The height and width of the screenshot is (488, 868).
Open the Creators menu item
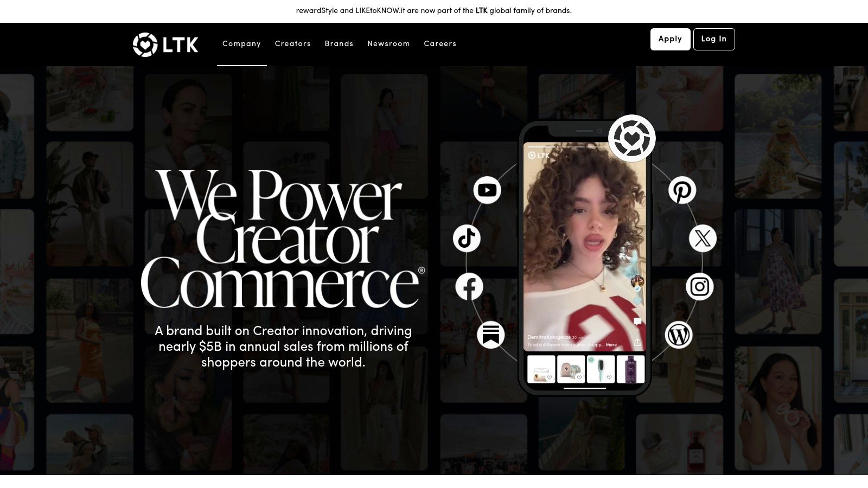coord(293,44)
